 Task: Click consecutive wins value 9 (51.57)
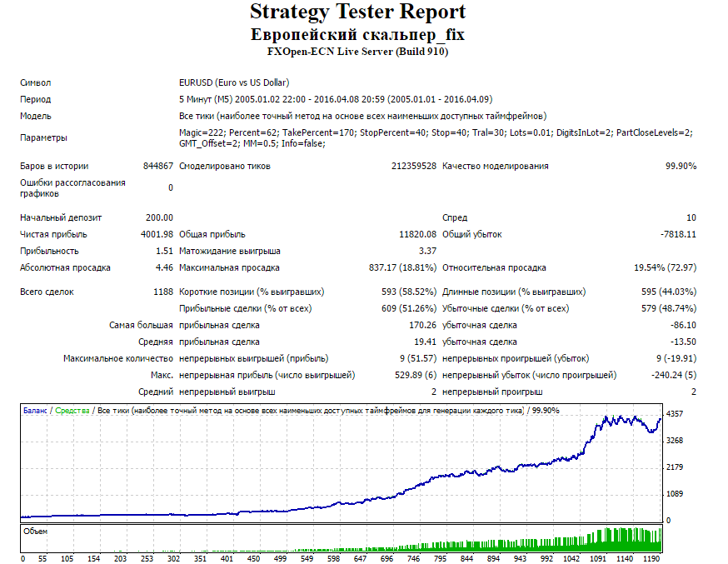[418, 359]
